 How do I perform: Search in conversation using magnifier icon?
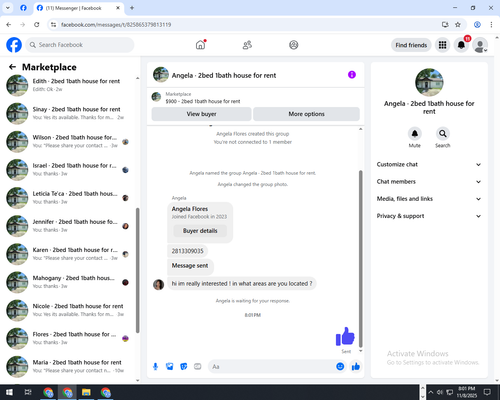443,134
